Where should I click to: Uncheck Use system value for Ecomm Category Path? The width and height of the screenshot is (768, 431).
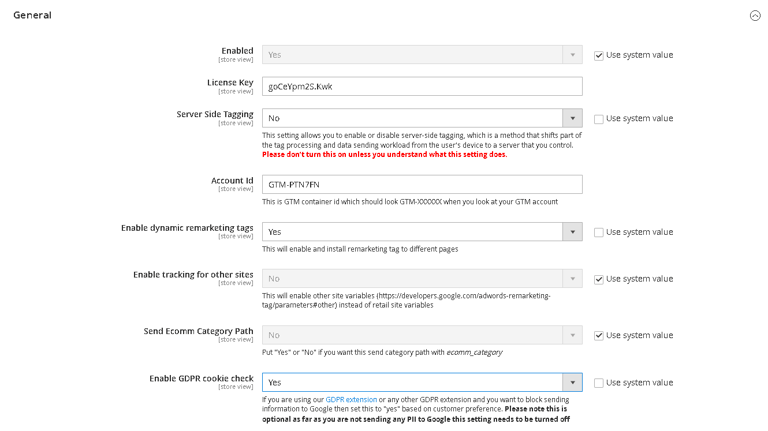[x=599, y=336]
